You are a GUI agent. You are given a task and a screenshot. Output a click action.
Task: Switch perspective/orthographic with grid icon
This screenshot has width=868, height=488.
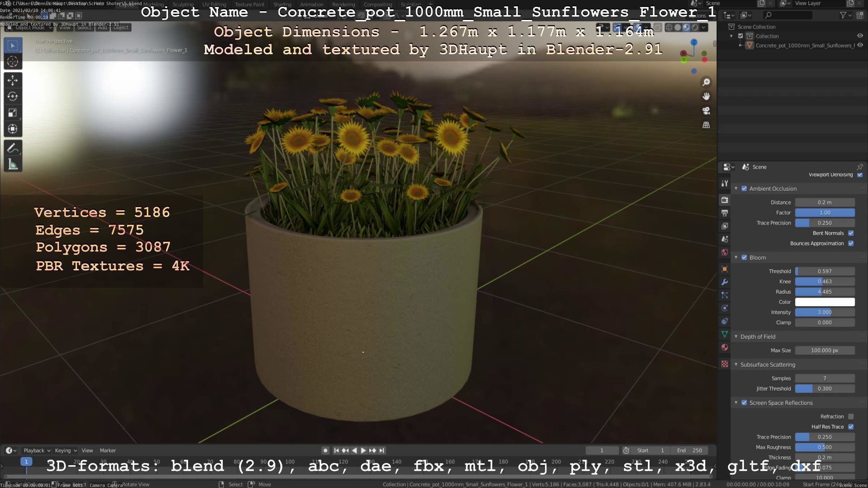point(706,125)
